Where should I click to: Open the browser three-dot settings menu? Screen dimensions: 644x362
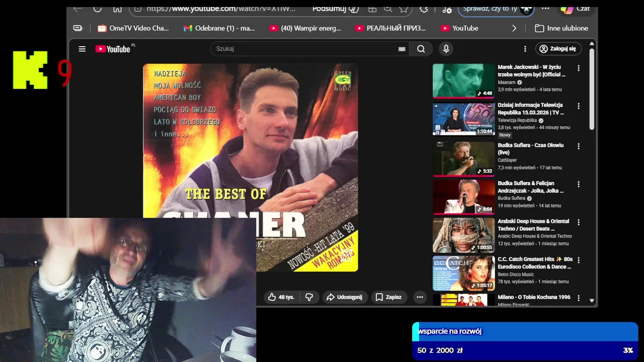(545, 9)
